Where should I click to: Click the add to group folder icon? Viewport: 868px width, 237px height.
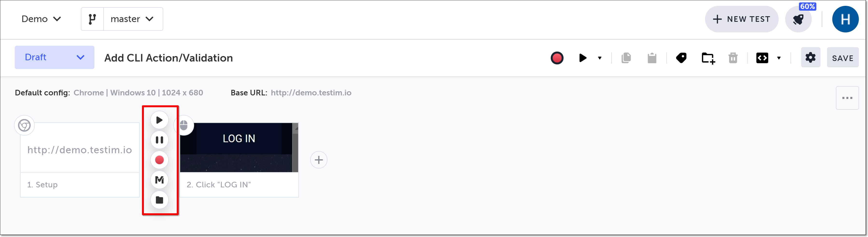708,58
